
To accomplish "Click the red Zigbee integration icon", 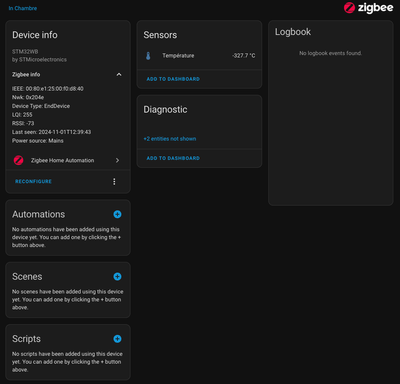I will 18,160.
